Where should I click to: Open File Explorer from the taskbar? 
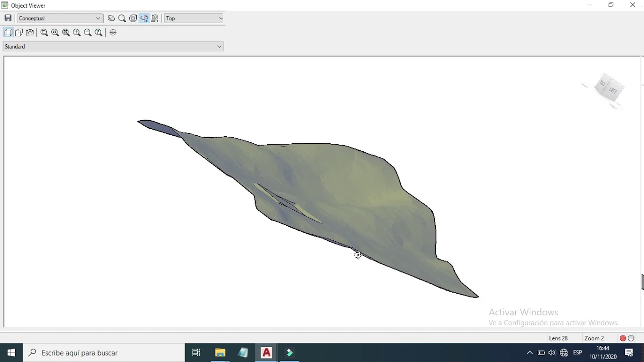click(x=220, y=352)
